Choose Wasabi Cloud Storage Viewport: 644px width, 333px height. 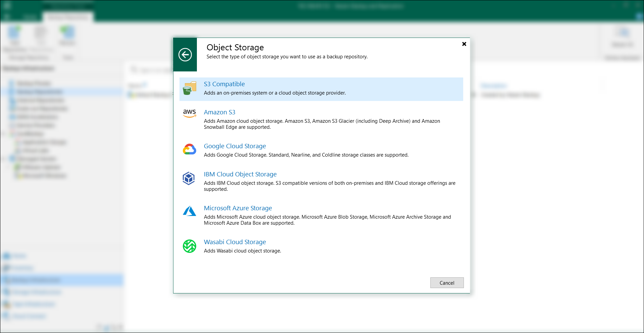click(235, 242)
